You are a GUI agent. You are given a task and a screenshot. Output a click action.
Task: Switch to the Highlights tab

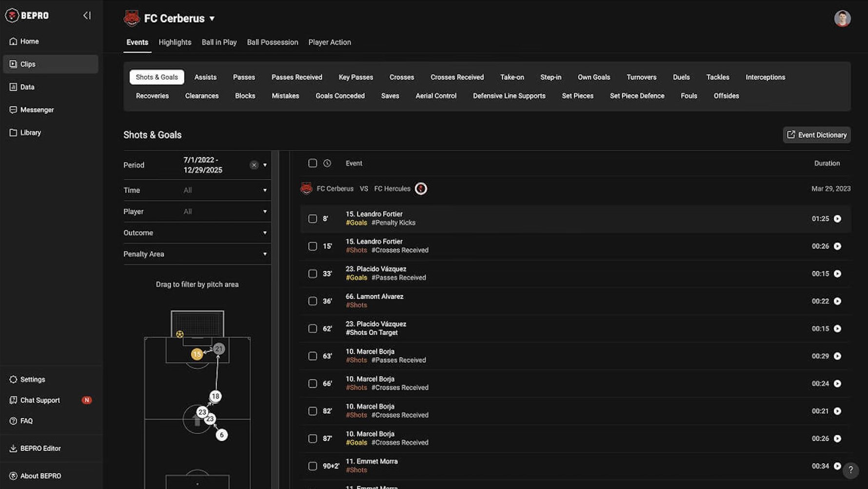(175, 42)
